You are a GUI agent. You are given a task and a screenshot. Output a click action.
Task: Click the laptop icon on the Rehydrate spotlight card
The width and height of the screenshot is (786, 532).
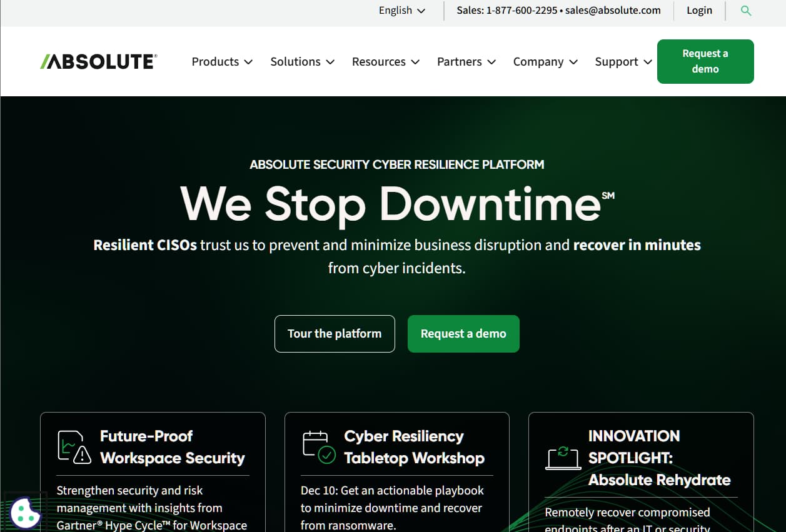click(x=563, y=458)
